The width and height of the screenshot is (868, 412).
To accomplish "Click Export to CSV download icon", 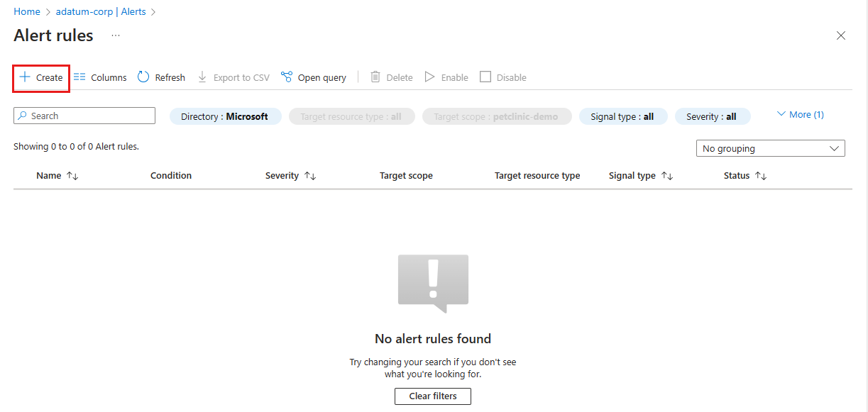I will (202, 77).
